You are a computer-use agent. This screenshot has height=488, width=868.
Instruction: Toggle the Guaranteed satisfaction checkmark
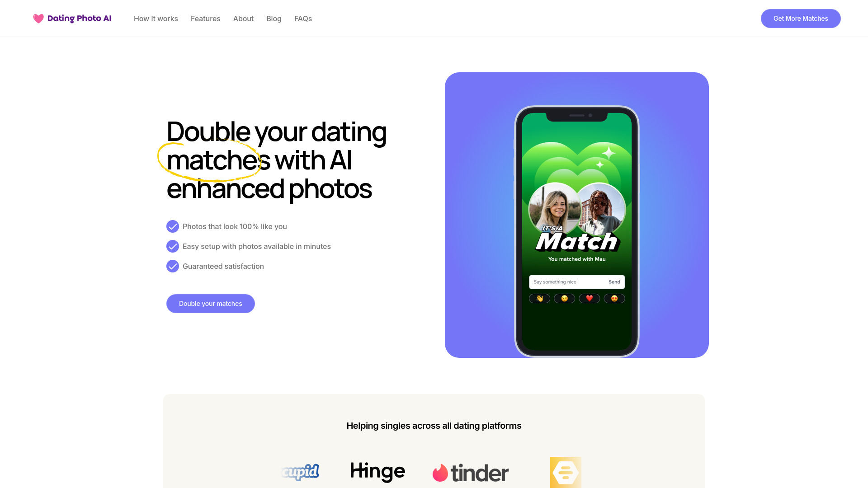tap(172, 266)
